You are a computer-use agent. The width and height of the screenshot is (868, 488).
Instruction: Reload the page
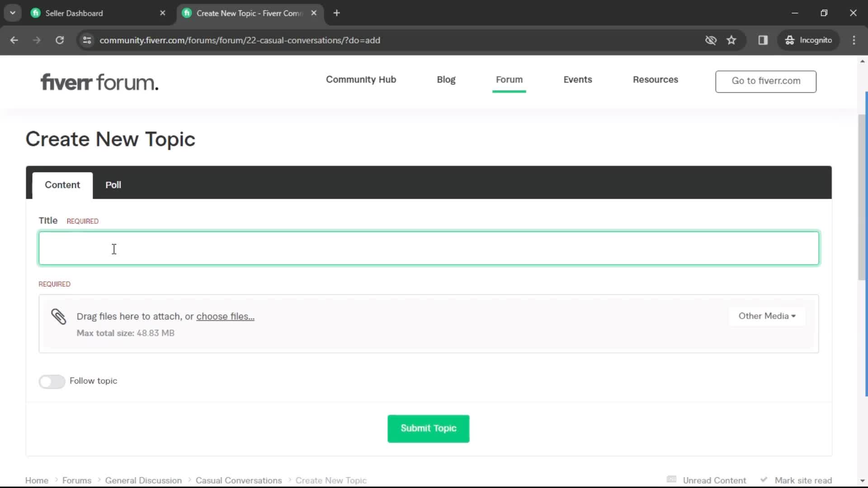tap(60, 40)
